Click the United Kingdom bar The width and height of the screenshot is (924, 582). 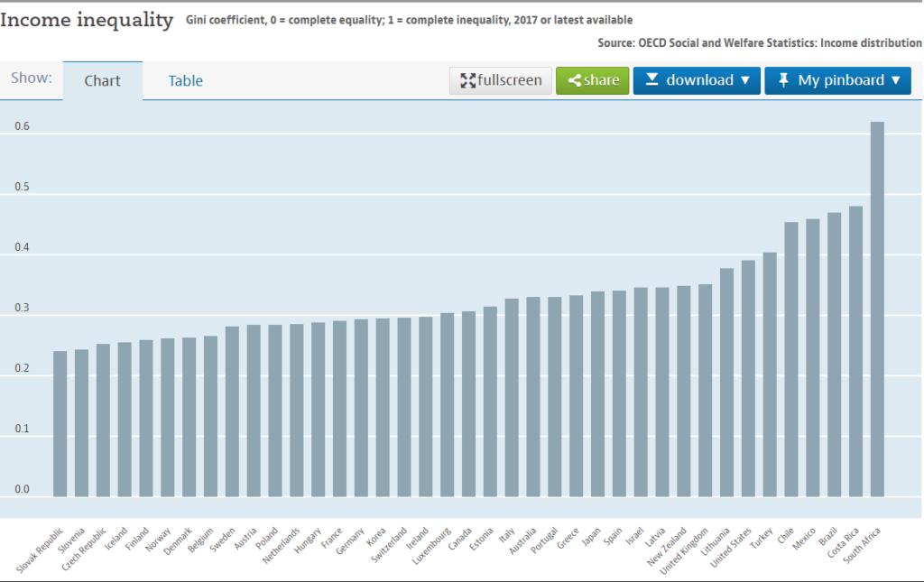pos(705,391)
